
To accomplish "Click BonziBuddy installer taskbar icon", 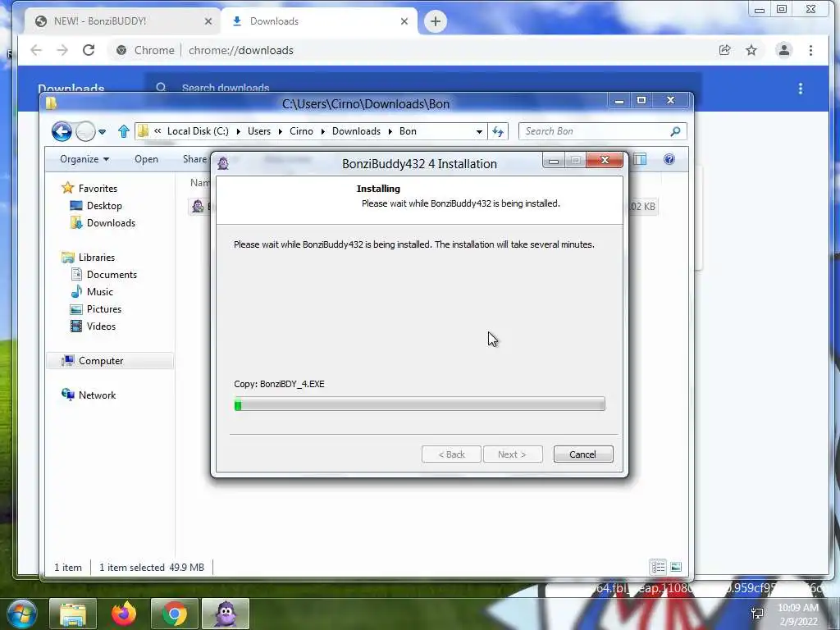I will [226, 614].
